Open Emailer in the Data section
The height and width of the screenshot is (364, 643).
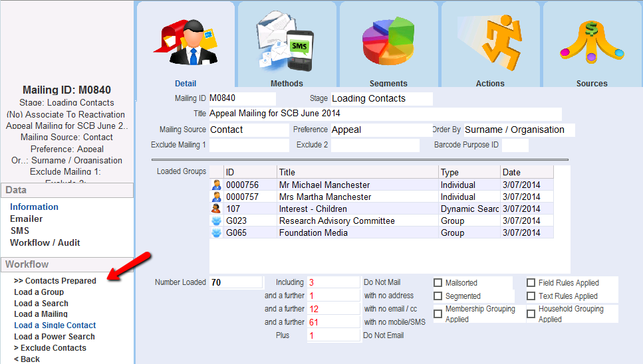(26, 219)
